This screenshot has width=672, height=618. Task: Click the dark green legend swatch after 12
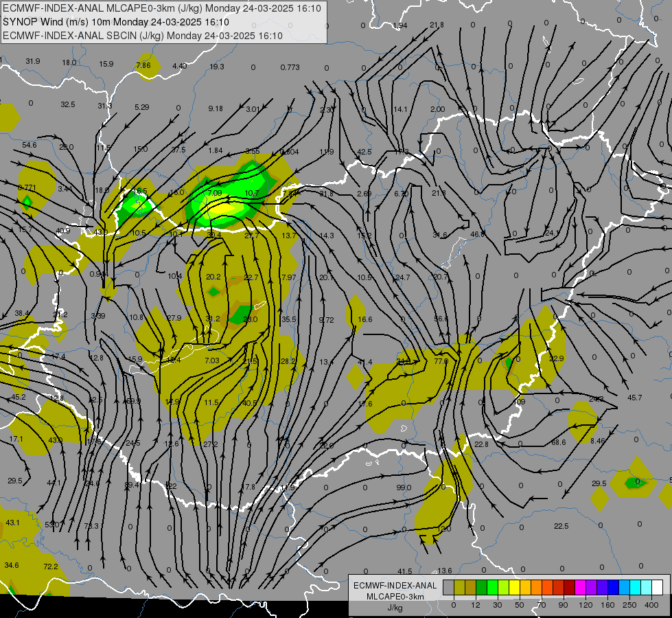[481, 587]
